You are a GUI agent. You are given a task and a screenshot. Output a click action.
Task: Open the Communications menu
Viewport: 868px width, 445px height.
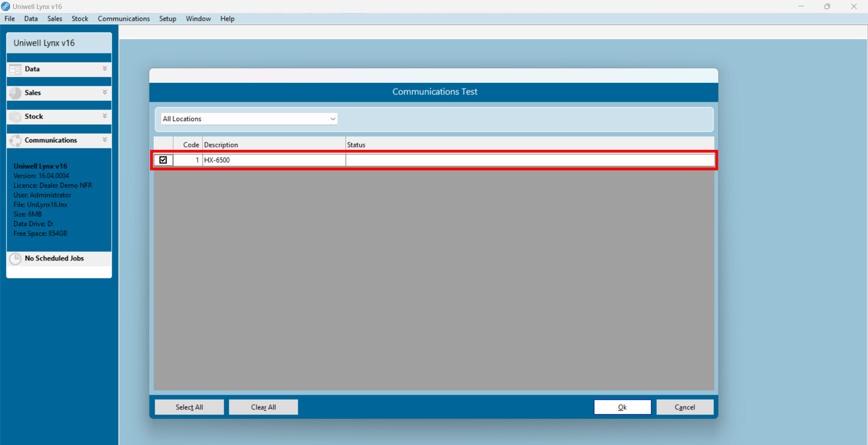click(124, 19)
